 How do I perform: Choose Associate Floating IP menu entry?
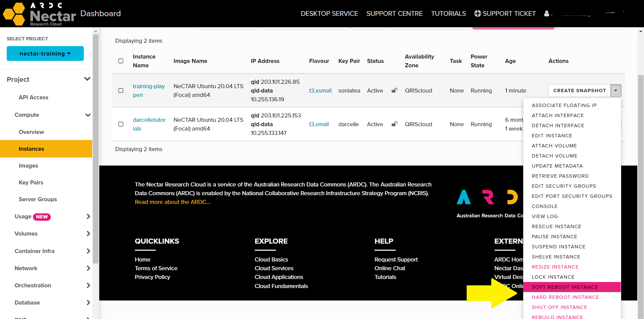[x=572, y=105]
